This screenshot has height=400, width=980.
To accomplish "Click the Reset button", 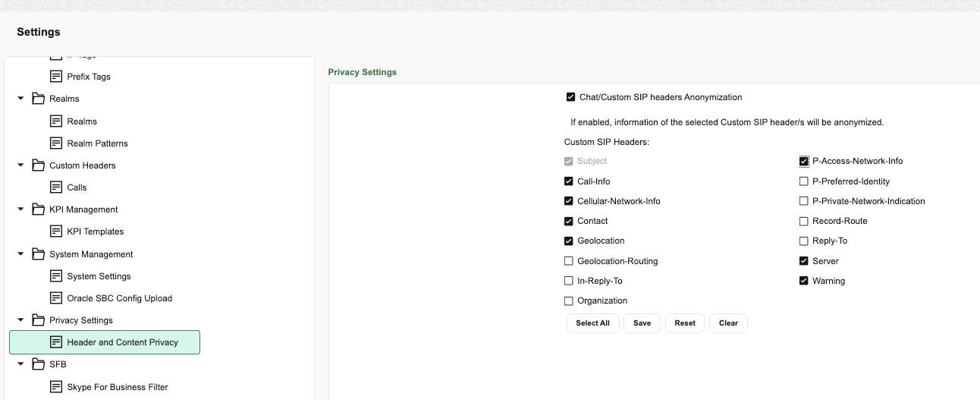I will pyautogui.click(x=685, y=323).
